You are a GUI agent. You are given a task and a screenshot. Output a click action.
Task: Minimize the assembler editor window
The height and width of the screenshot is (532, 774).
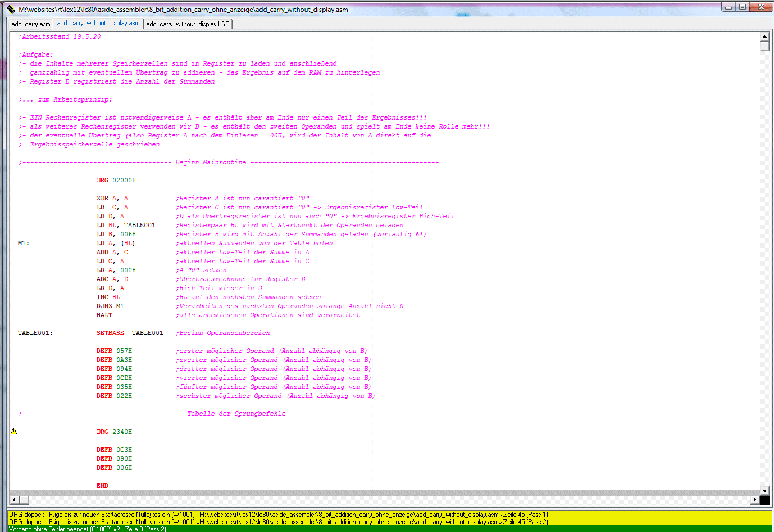click(x=729, y=7)
